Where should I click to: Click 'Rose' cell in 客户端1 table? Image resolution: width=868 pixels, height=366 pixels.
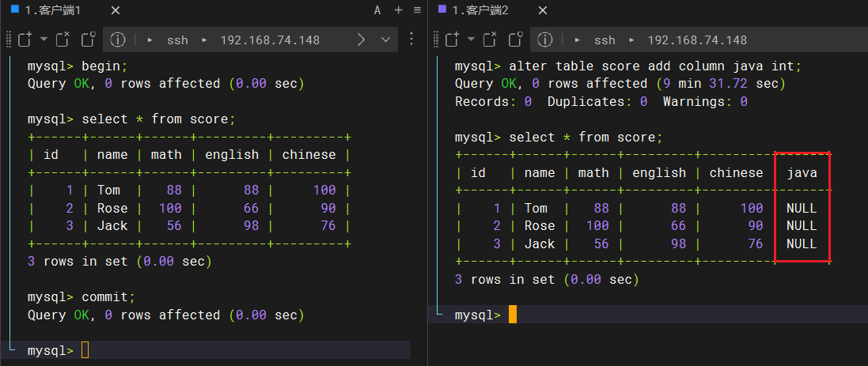(x=112, y=209)
